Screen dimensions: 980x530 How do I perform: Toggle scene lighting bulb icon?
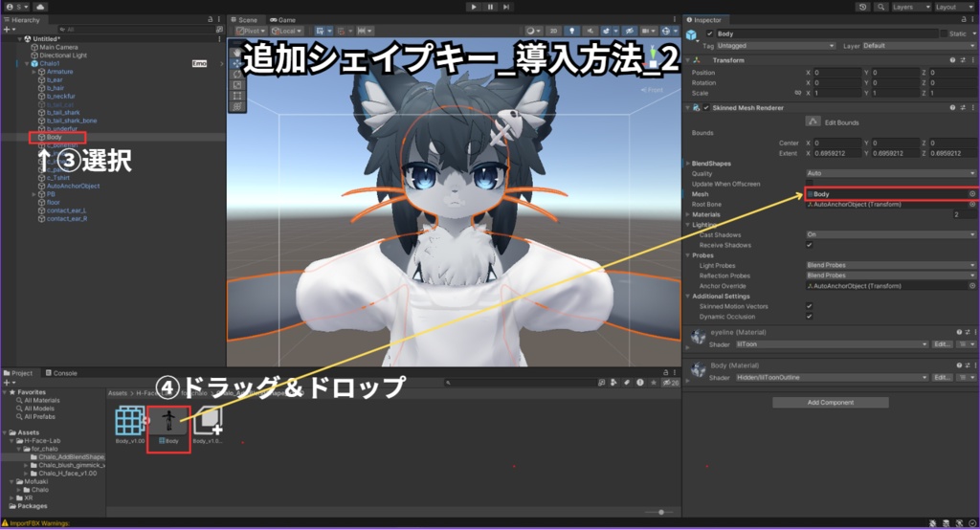pos(571,31)
